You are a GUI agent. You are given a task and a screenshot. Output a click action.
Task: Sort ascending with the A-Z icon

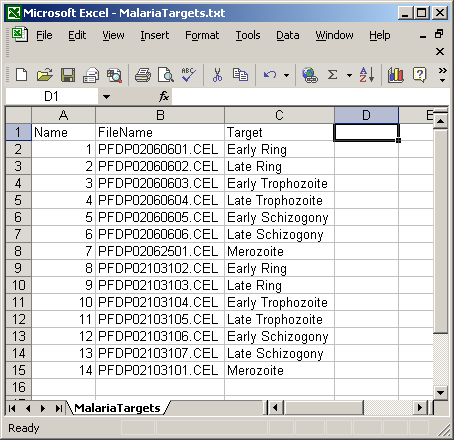(367, 75)
